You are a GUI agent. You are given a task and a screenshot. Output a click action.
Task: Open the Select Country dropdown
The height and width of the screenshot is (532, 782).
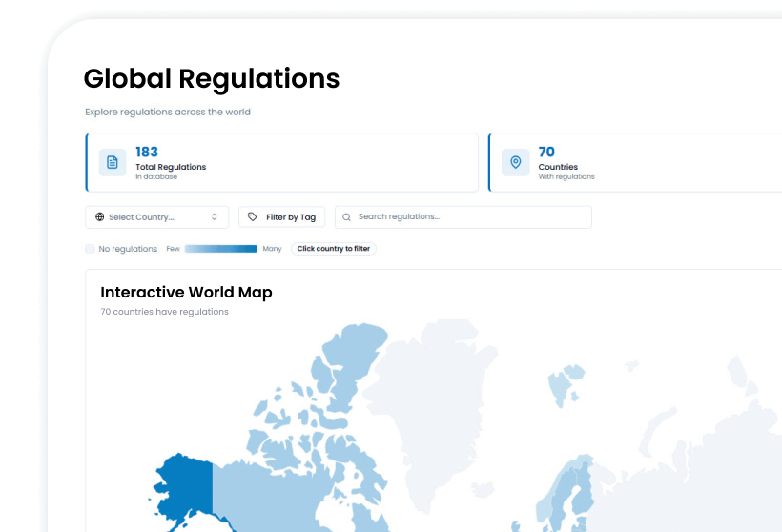pos(156,216)
